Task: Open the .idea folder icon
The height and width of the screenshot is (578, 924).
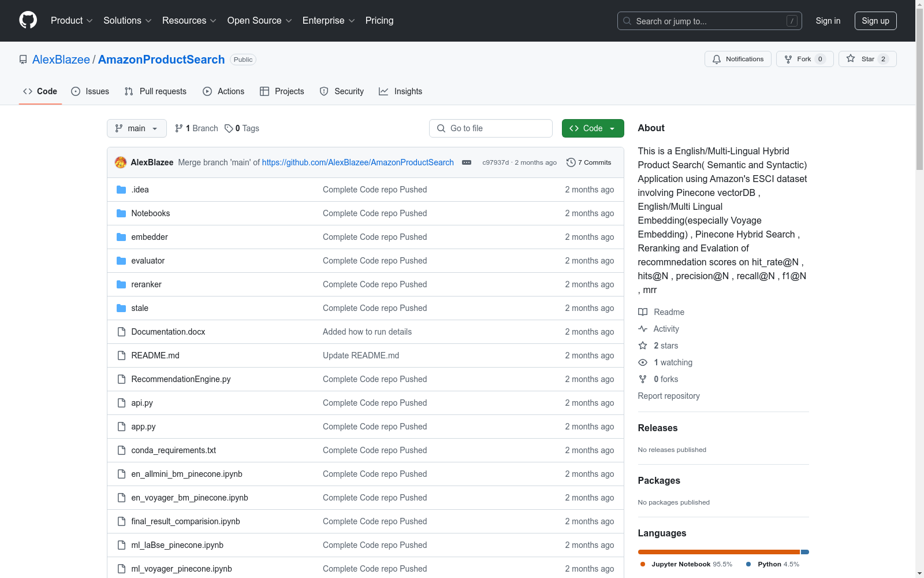Action: (x=121, y=190)
